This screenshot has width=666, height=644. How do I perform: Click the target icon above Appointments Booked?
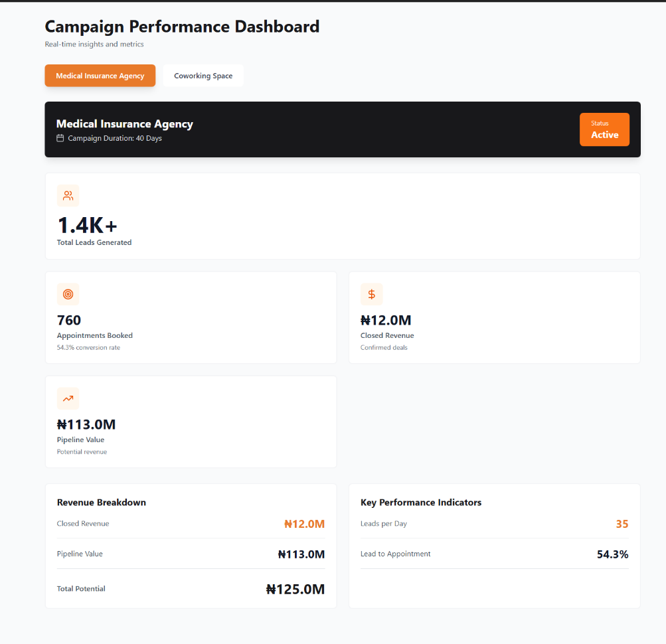click(68, 294)
